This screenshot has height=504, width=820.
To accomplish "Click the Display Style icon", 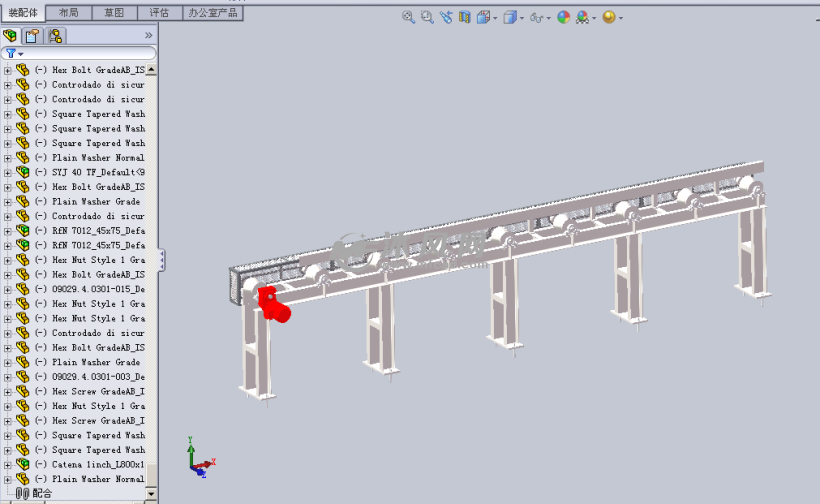I will [x=510, y=17].
